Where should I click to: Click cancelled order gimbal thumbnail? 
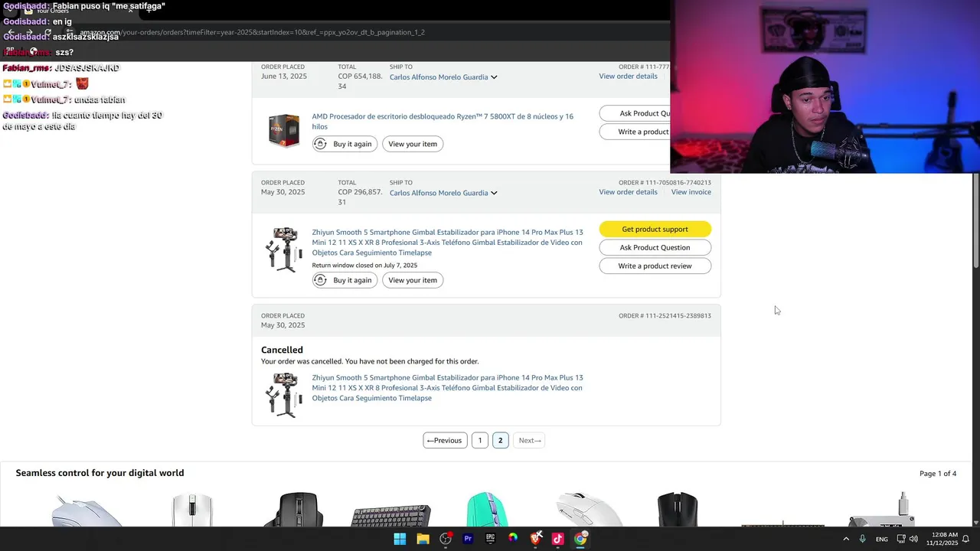coord(283,395)
